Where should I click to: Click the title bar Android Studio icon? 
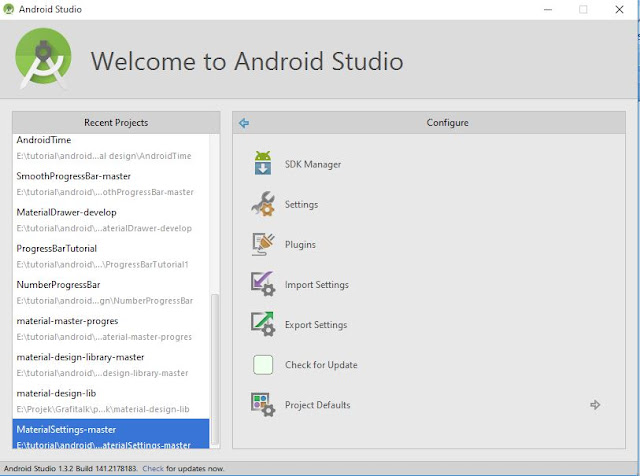(8, 9)
